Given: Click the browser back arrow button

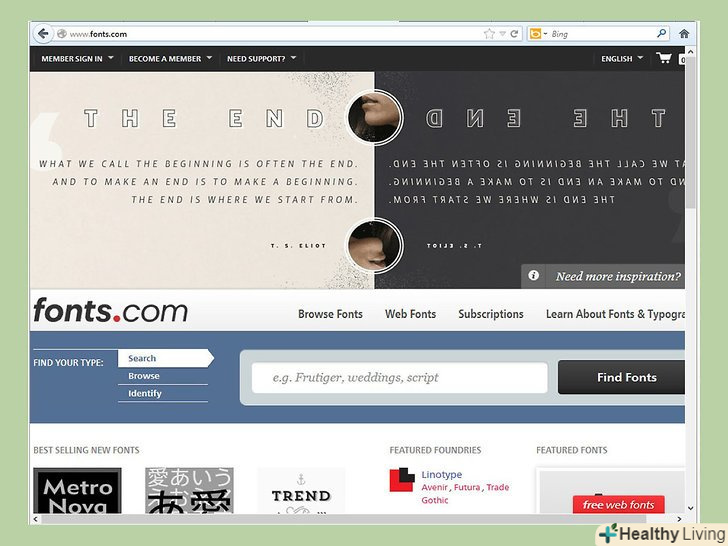Looking at the screenshot, I should [43, 34].
